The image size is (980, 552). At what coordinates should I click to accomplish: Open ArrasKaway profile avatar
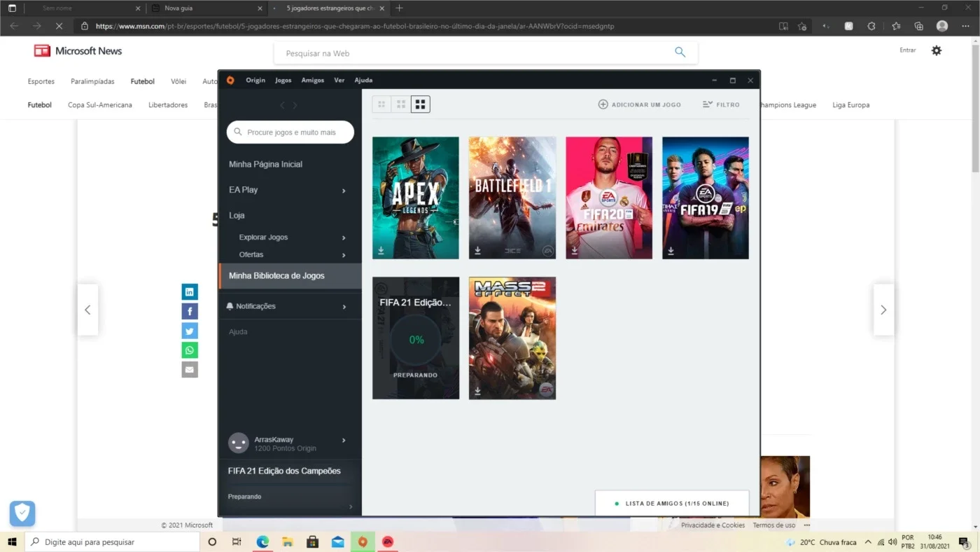[239, 443]
